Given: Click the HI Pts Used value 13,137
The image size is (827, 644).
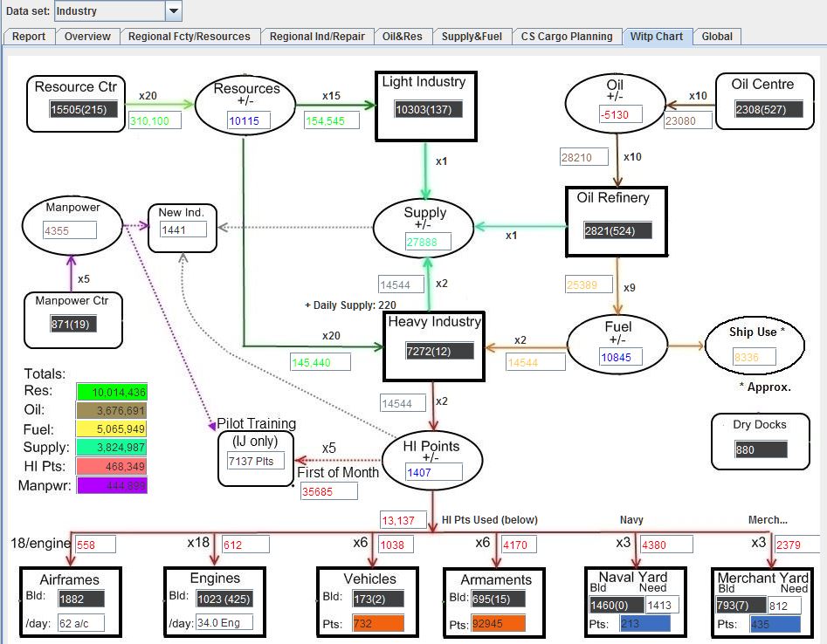Looking at the screenshot, I should pyautogui.click(x=403, y=520).
